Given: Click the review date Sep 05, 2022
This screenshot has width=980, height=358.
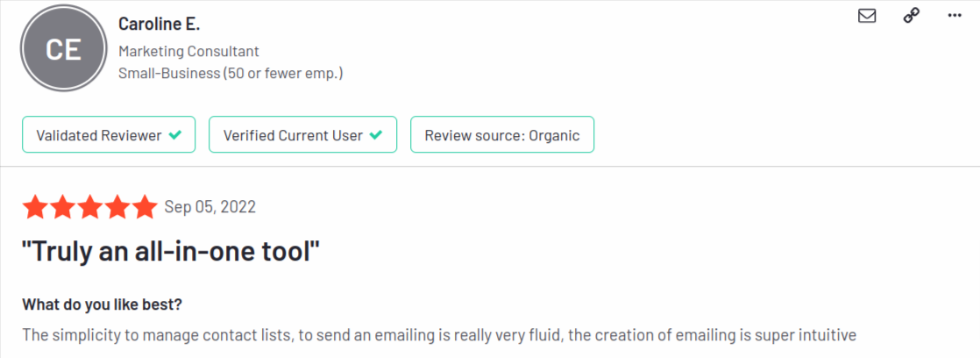Looking at the screenshot, I should [x=210, y=208].
